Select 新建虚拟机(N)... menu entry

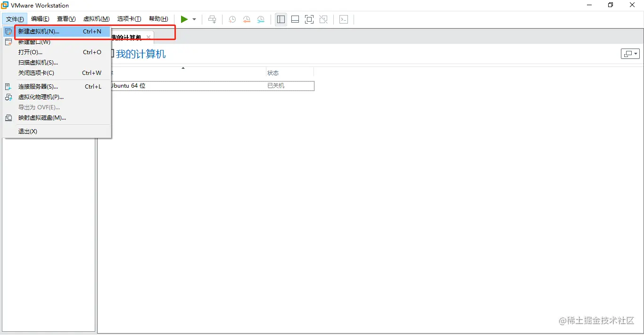click(x=57, y=32)
